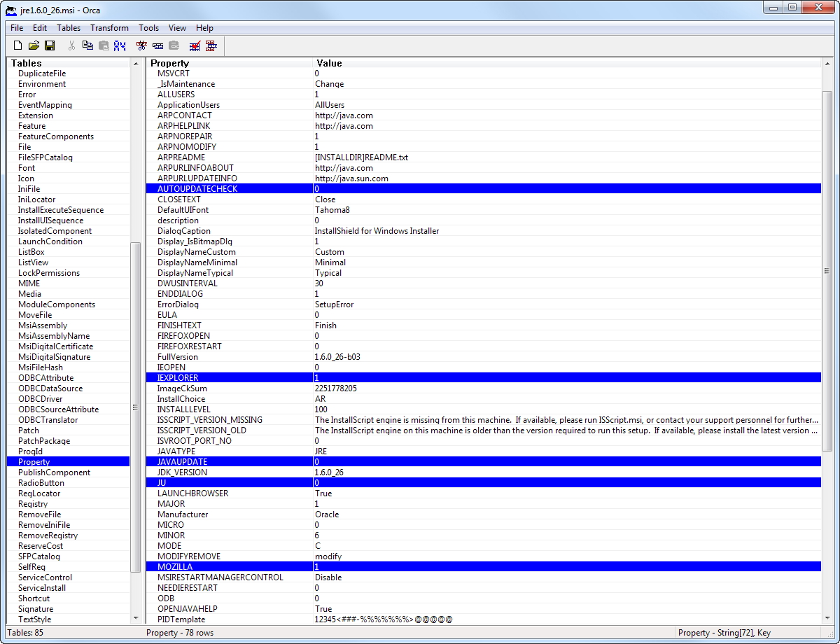Viewport: 840px width, 644px height.
Task: Click the Tables list scroll down arrow
Action: pyautogui.click(x=136, y=618)
